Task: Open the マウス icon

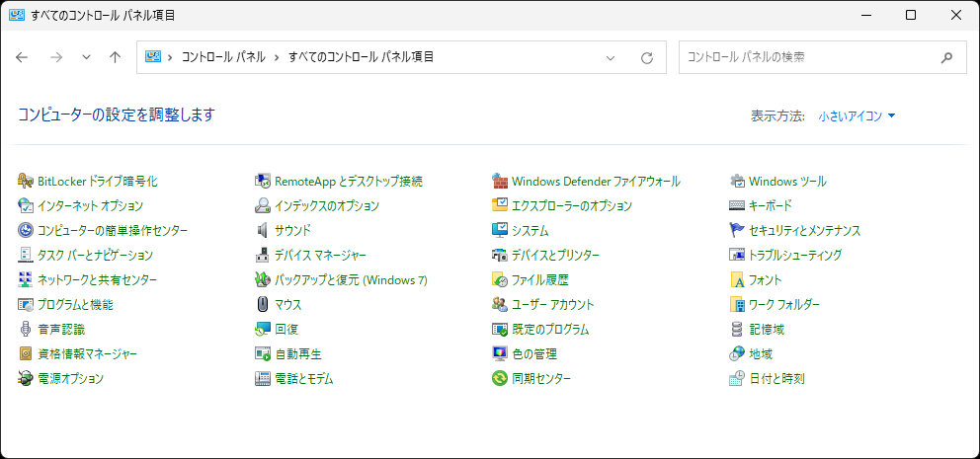Action: click(263, 305)
